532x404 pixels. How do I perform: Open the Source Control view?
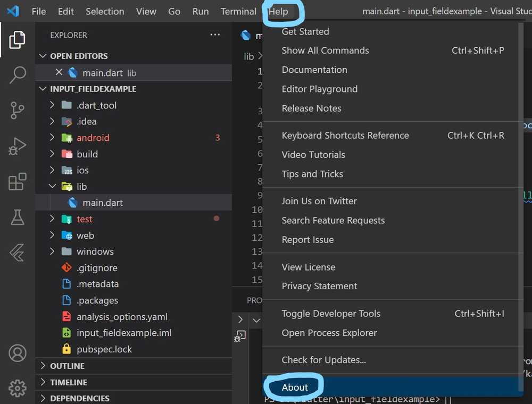point(17,111)
